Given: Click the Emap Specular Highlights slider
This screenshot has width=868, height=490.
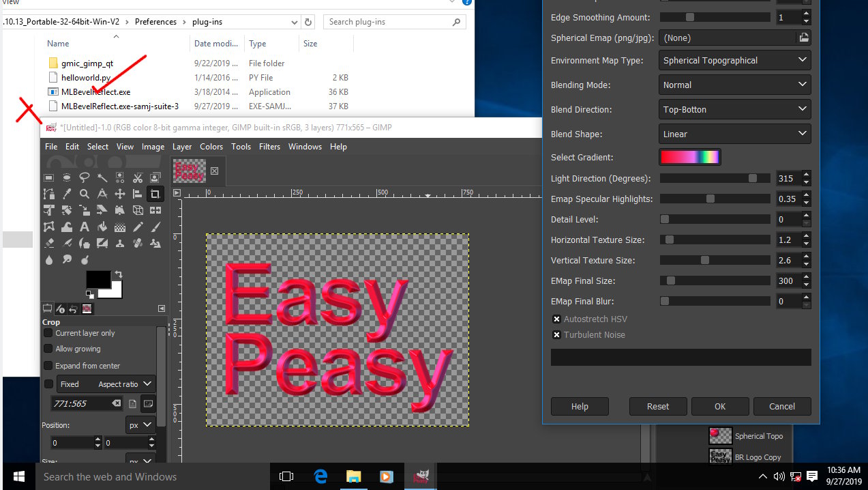Looking at the screenshot, I should (715, 199).
